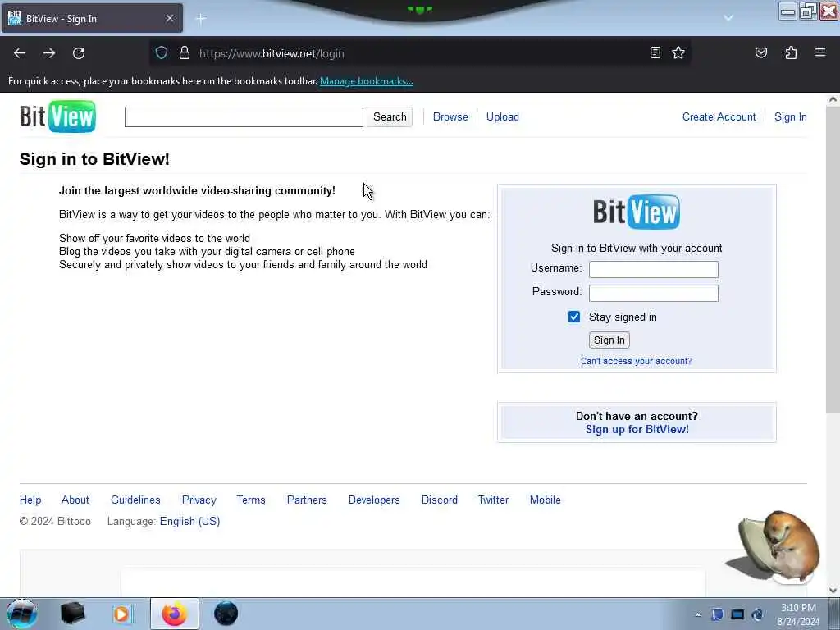The height and width of the screenshot is (630, 840).
Task: Open the Windows Start orb
Action: pos(21,614)
